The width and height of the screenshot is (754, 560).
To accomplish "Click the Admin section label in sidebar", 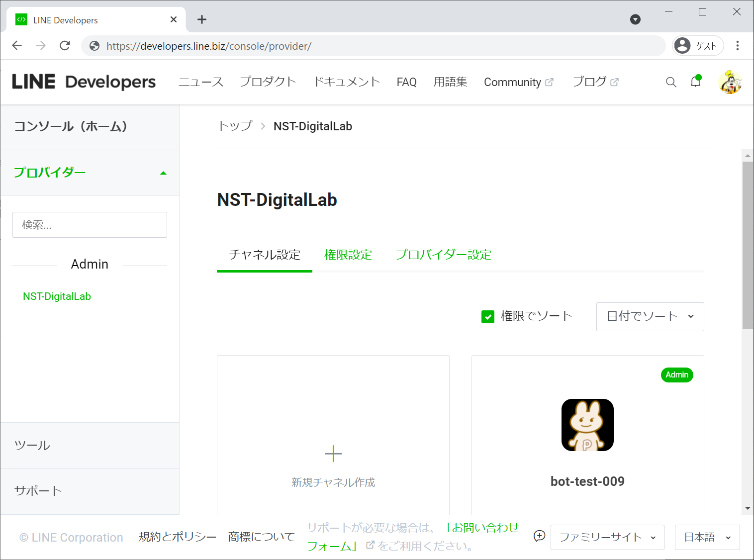I will [x=90, y=264].
